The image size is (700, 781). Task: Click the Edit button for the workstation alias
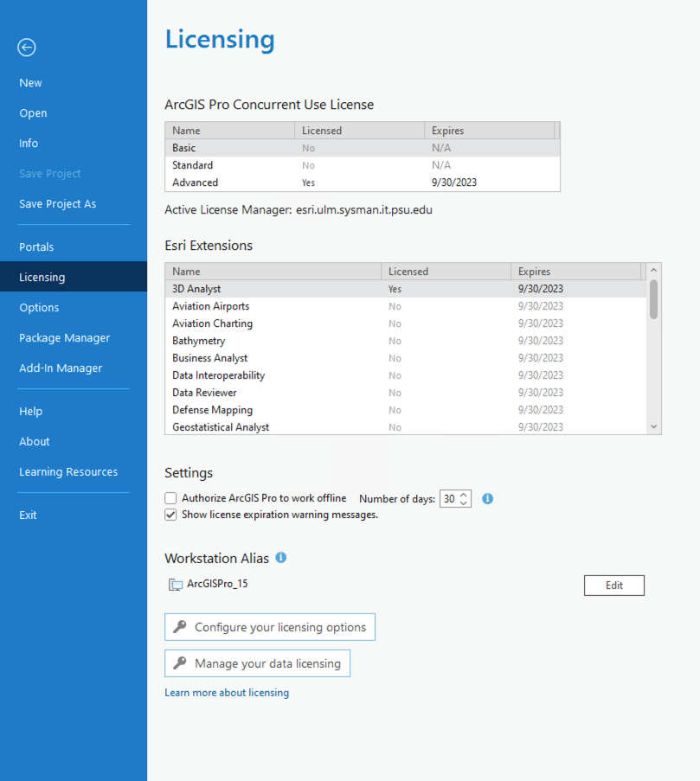(x=613, y=585)
